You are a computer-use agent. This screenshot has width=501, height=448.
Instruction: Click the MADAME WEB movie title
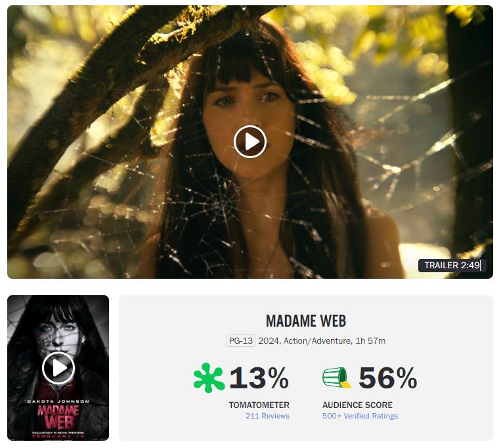pos(306,321)
